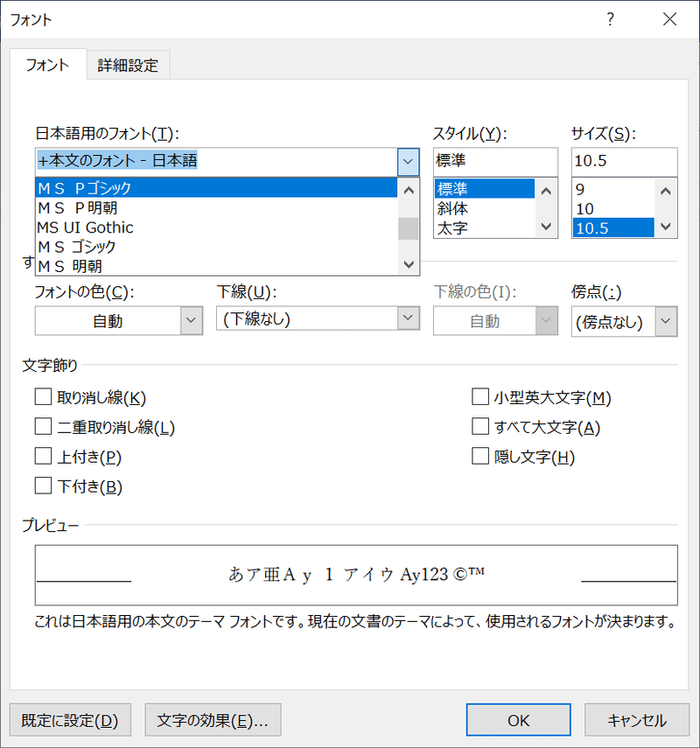The image size is (700, 748).
Task: Open フォントの色 color picker dropdown
Action: [x=192, y=320]
